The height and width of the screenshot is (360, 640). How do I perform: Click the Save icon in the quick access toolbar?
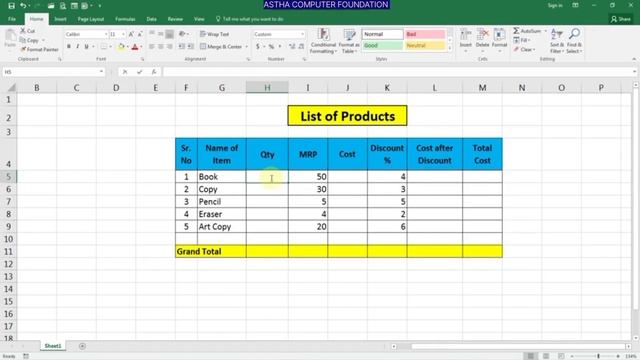point(11,6)
